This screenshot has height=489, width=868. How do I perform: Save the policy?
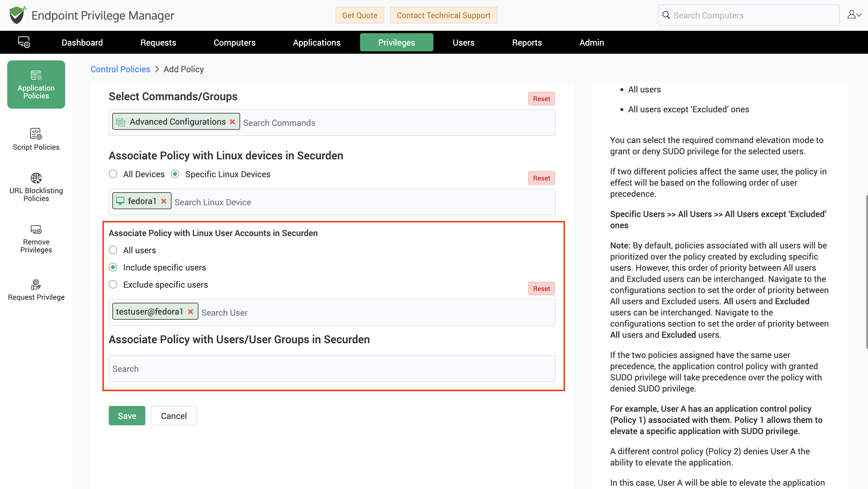[x=127, y=416]
